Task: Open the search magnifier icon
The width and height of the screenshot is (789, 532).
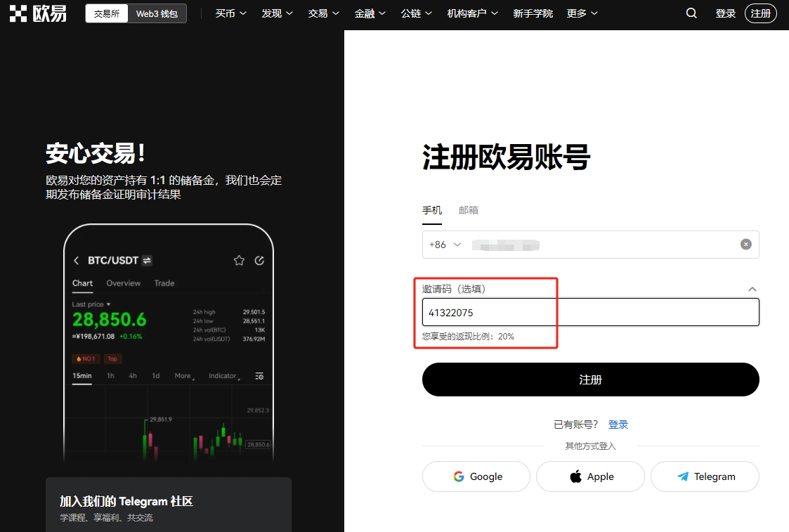Action: [691, 13]
